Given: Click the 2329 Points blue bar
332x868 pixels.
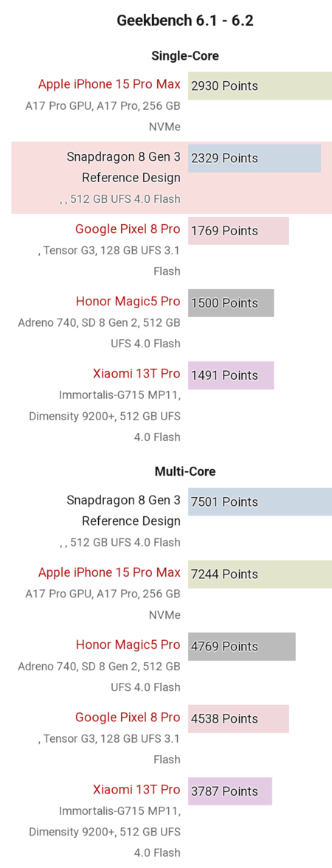Looking at the screenshot, I should coord(255,159).
